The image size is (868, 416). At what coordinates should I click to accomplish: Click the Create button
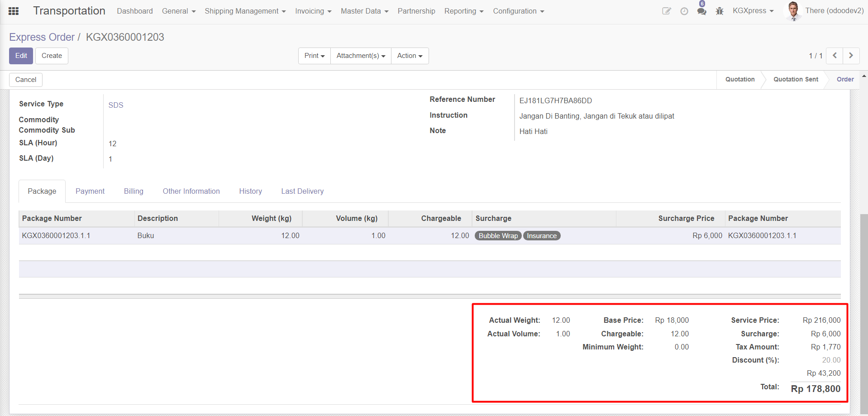pyautogui.click(x=52, y=56)
